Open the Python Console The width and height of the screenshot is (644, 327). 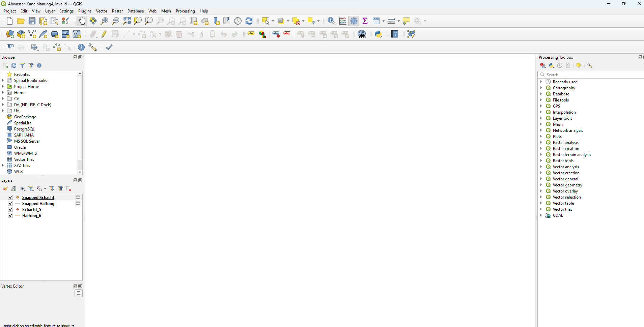pos(379,34)
